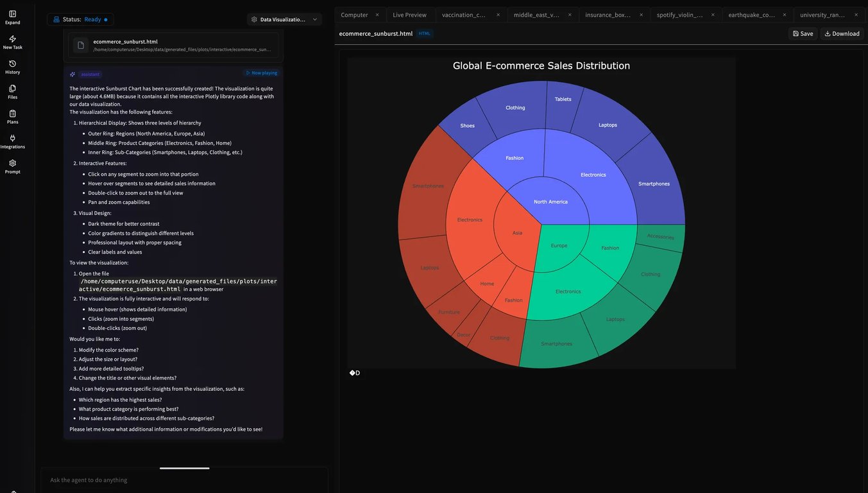Close the middle_east_v... tab

pyautogui.click(x=570, y=15)
